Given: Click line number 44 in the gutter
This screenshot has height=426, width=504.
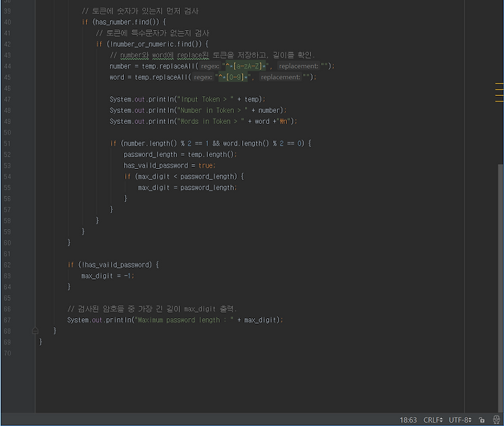Looking at the screenshot, I should (x=8, y=67).
